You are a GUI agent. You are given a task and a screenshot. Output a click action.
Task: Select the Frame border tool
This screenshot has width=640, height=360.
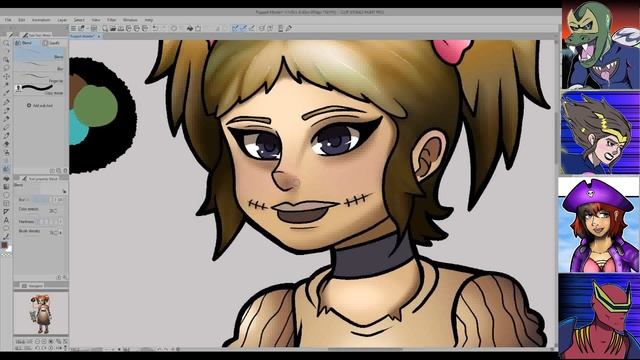pos(6,203)
